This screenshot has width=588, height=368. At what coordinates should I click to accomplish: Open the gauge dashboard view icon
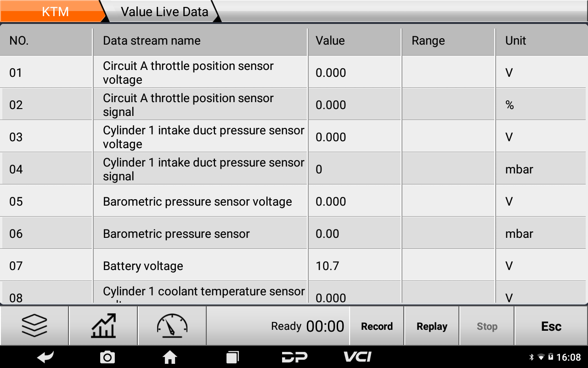(172, 326)
